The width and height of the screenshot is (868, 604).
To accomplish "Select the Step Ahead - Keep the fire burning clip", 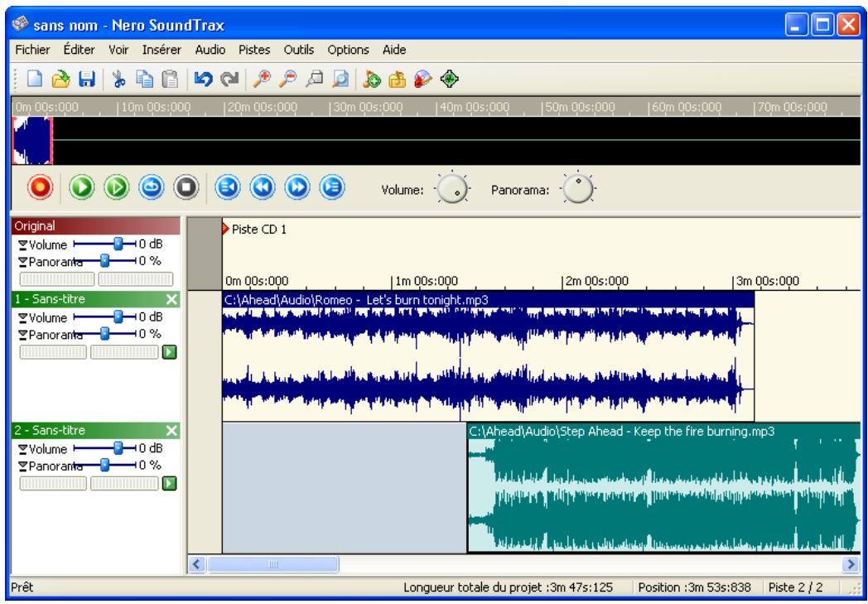I will (x=663, y=488).
